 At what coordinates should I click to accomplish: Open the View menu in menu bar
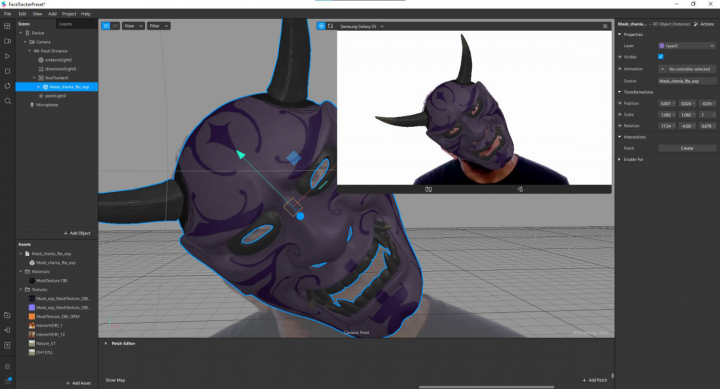point(37,14)
